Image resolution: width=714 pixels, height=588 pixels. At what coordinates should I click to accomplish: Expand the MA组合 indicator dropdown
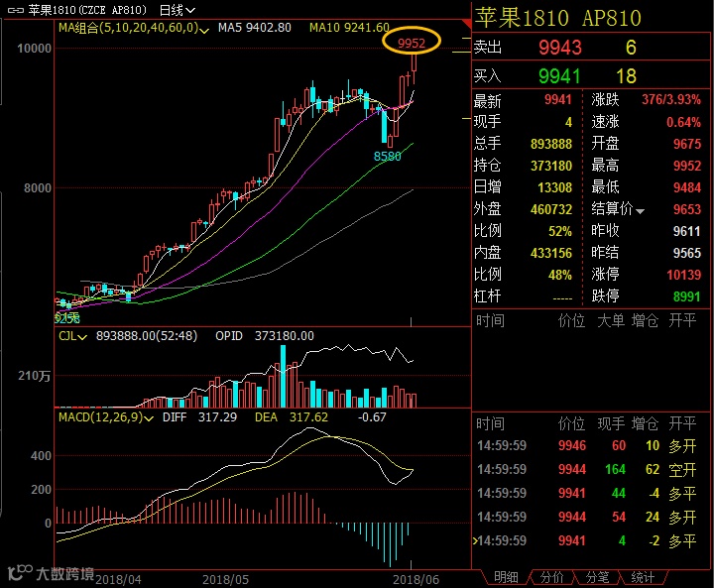click(x=204, y=30)
